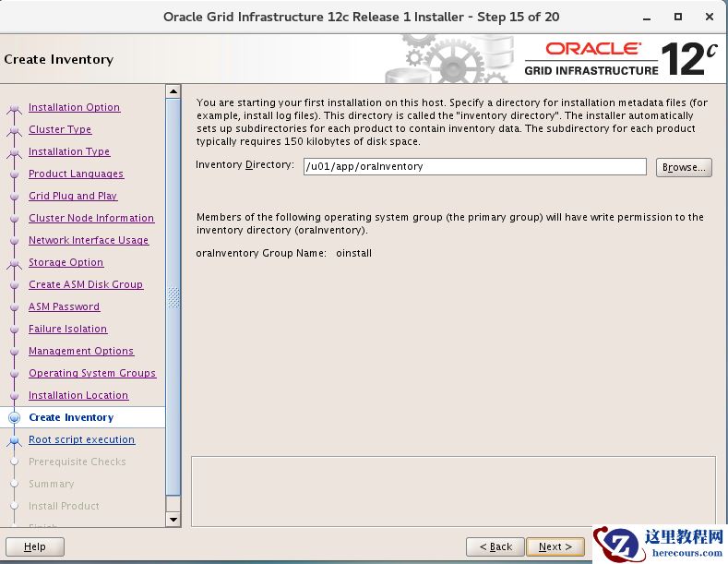Image resolution: width=728 pixels, height=564 pixels.
Task: Jump to Installation Location step
Action: pos(78,395)
